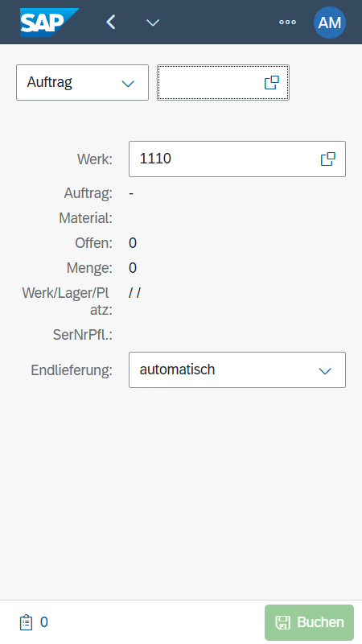The image size is (362, 644).
Task: Open value help icon for Werk
Action: [x=328, y=159]
